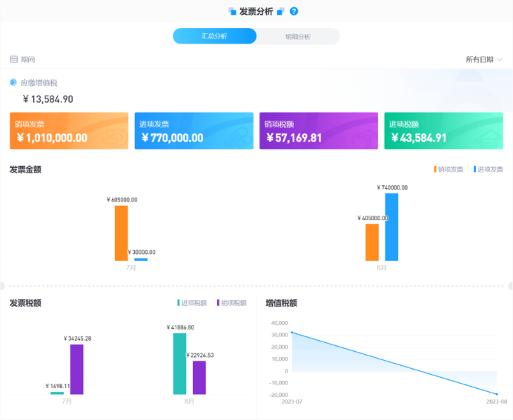Click the 2023-08 data point on 增值税额 line
The image size is (513, 420).
tap(497, 394)
